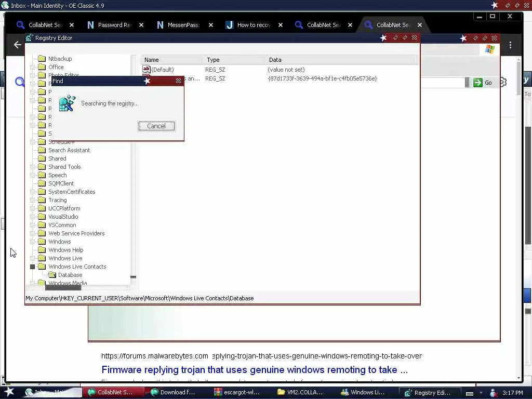
Task: Click the Database open folder icon
Action: 52,274
